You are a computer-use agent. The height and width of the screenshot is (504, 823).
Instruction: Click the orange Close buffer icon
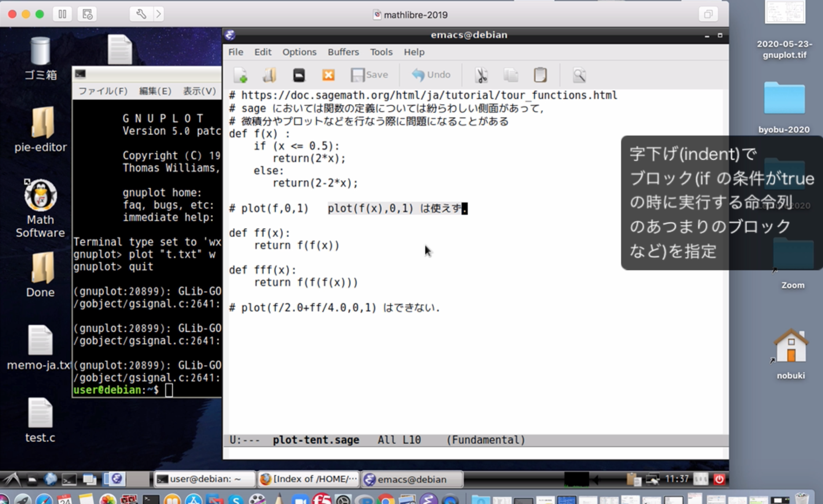point(328,75)
